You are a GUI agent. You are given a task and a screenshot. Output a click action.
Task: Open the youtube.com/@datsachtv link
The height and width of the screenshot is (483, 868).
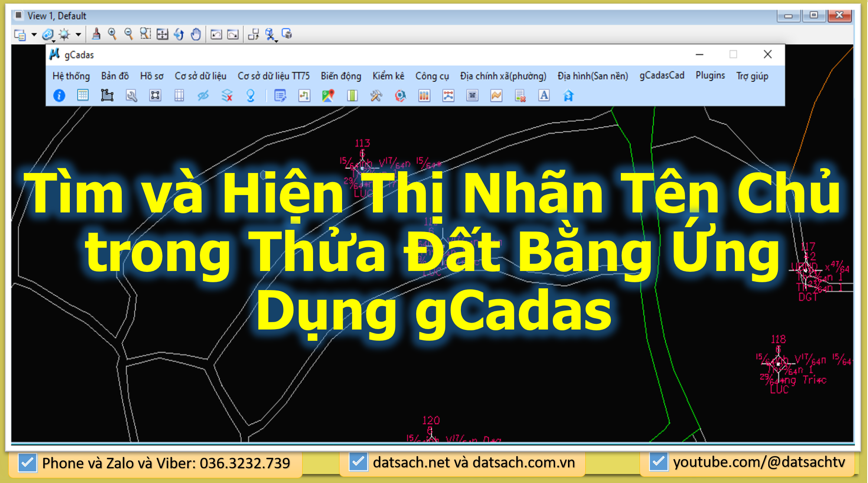click(x=760, y=463)
